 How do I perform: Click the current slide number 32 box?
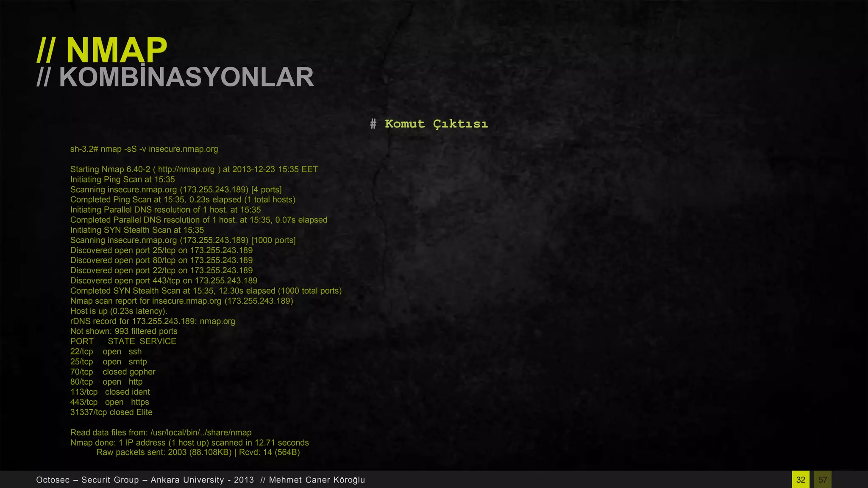coord(801,480)
